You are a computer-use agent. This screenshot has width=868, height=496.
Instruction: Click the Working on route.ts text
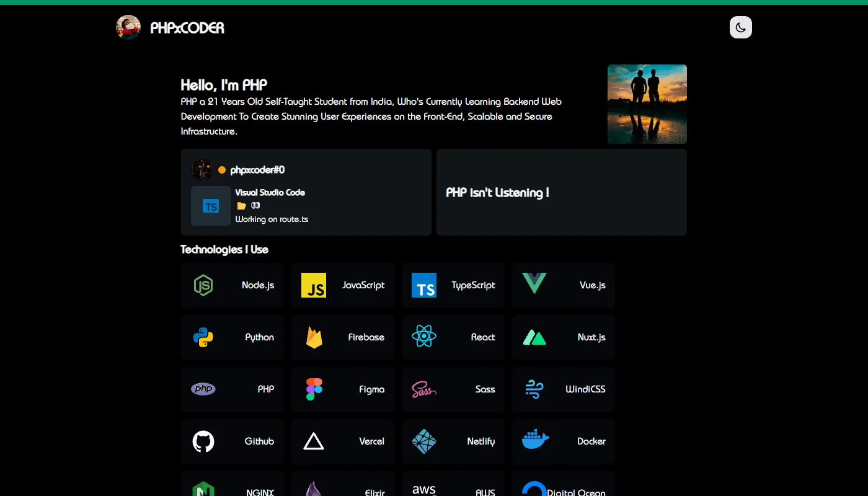click(272, 219)
